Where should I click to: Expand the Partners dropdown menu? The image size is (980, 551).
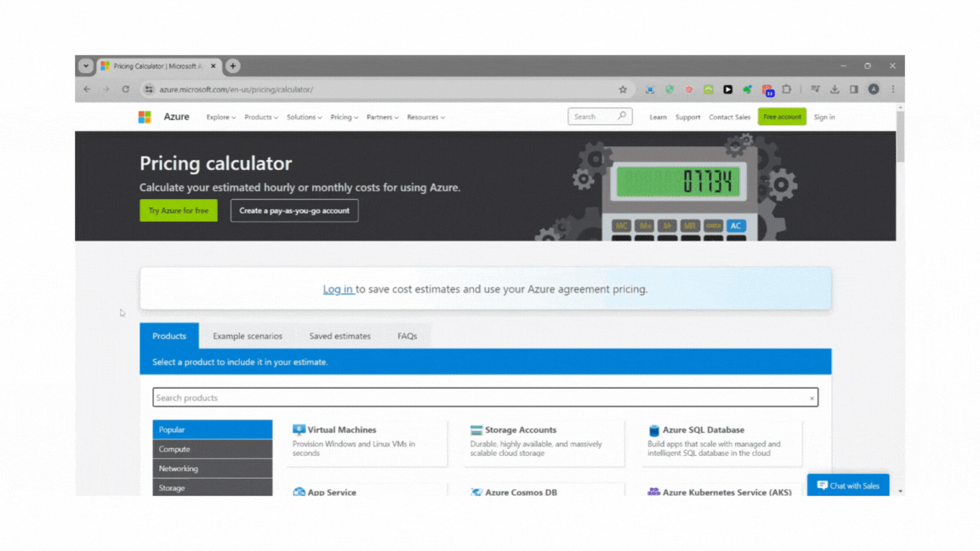pyautogui.click(x=383, y=116)
